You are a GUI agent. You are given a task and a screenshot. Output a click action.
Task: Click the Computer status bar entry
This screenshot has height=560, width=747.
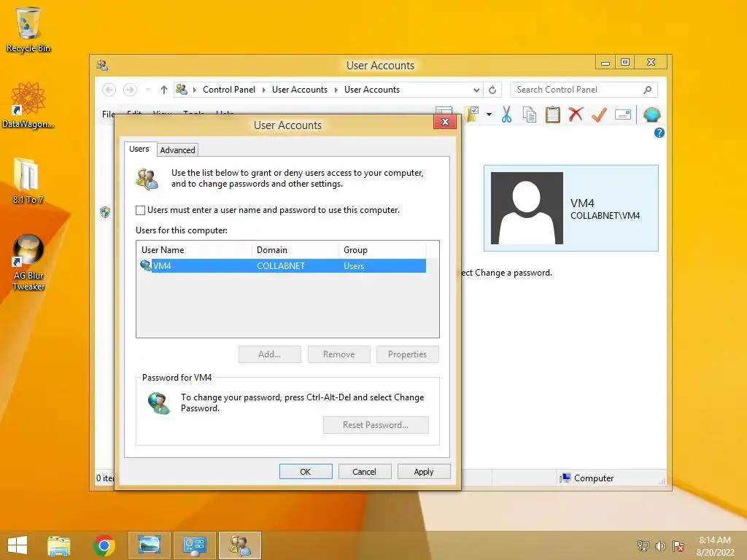tap(587, 478)
